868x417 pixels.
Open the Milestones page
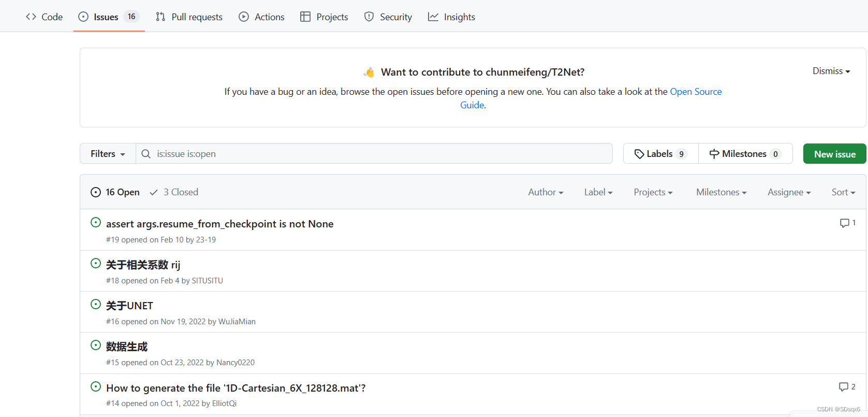coord(745,154)
